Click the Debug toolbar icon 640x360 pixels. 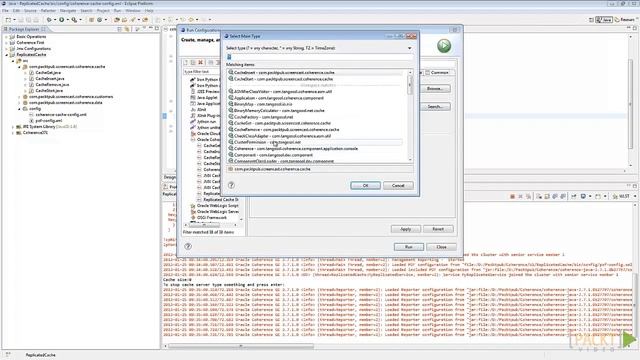click(x=49, y=20)
